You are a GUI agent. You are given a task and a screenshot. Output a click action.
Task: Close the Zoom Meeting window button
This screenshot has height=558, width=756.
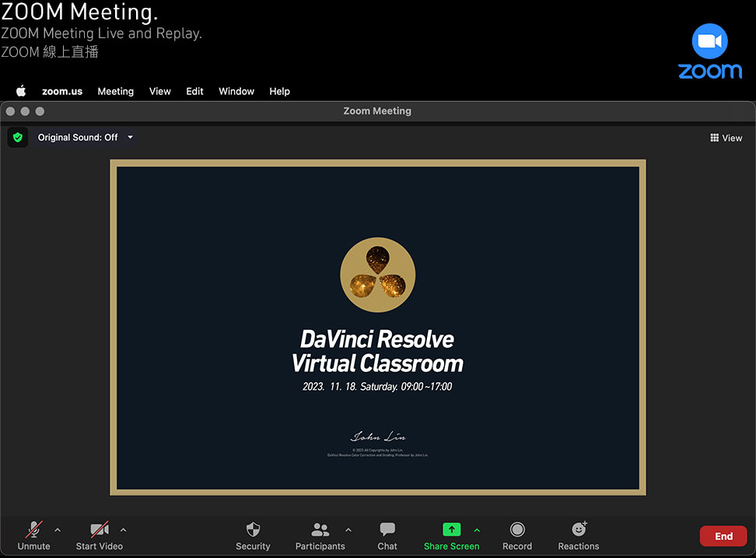[10, 111]
